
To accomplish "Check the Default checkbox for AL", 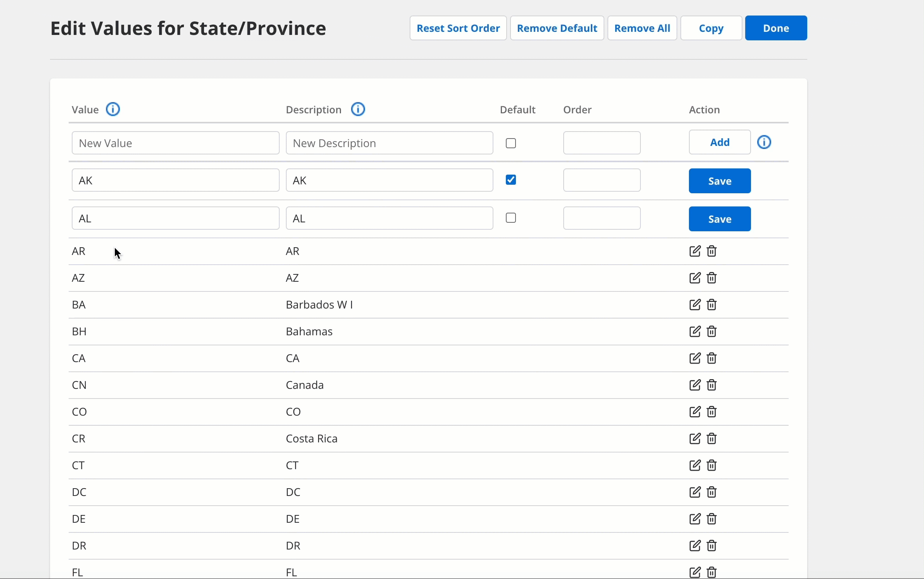I will coord(511,218).
